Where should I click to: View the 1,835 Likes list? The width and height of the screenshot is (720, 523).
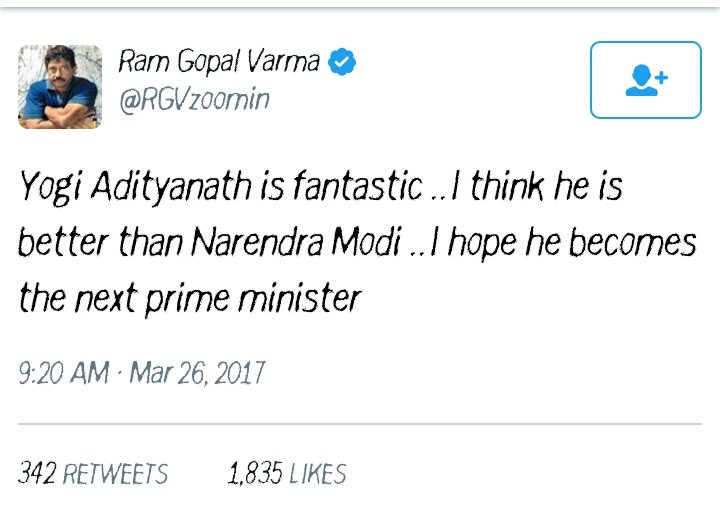pyautogui.click(x=287, y=473)
